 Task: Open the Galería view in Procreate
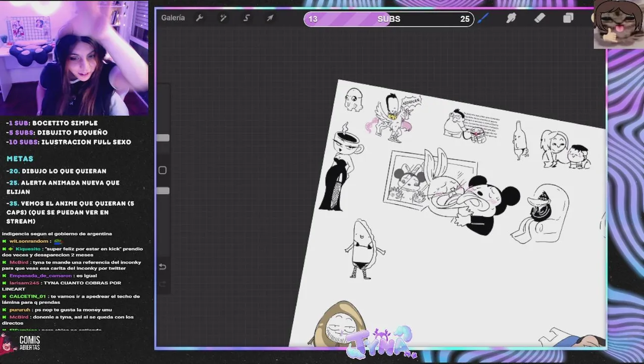coord(173,18)
